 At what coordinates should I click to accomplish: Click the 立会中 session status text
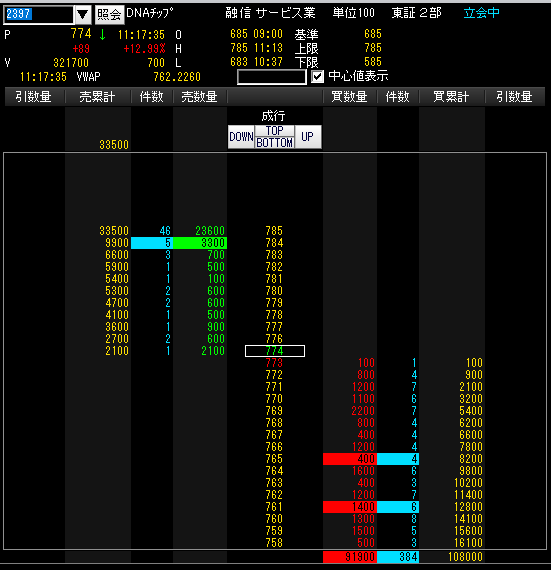click(482, 13)
